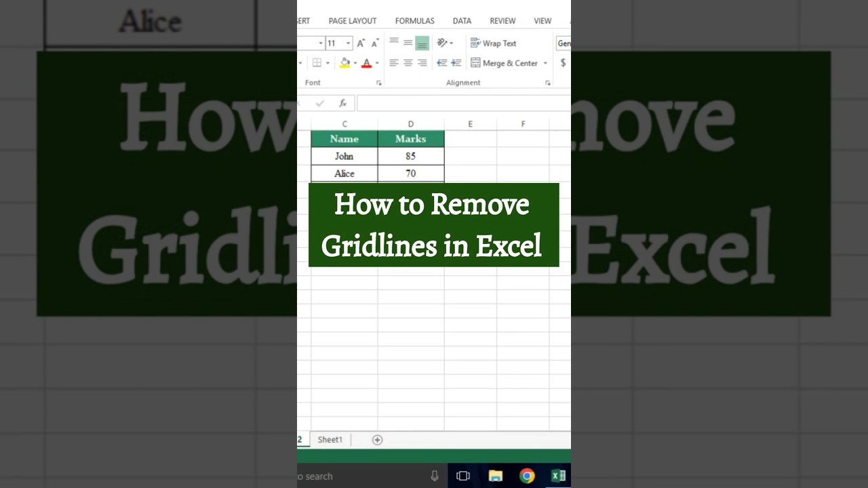Decrease font size with the small A icon
The image size is (868, 488).
click(x=374, y=43)
